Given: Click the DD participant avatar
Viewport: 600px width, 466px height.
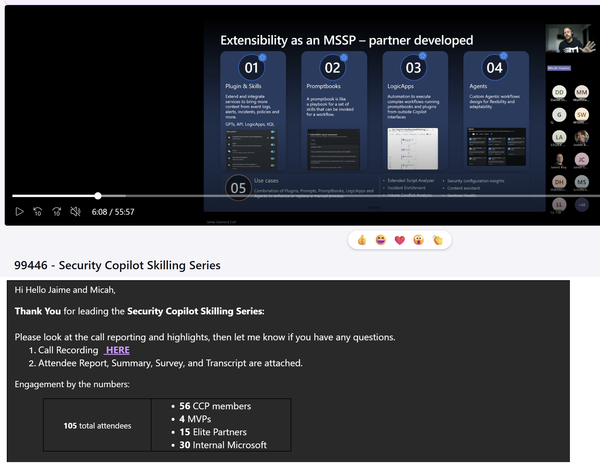Looking at the screenshot, I should (x=559, y=92).
